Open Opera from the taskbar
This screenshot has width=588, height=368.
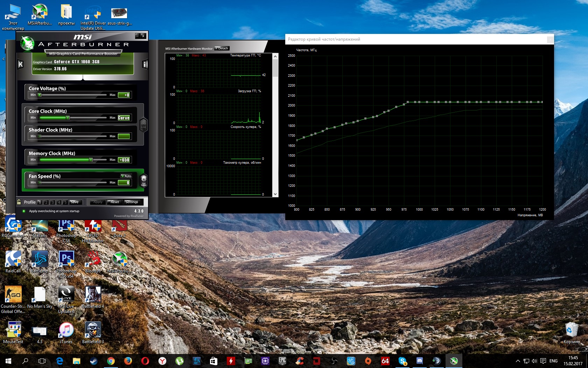145,361
